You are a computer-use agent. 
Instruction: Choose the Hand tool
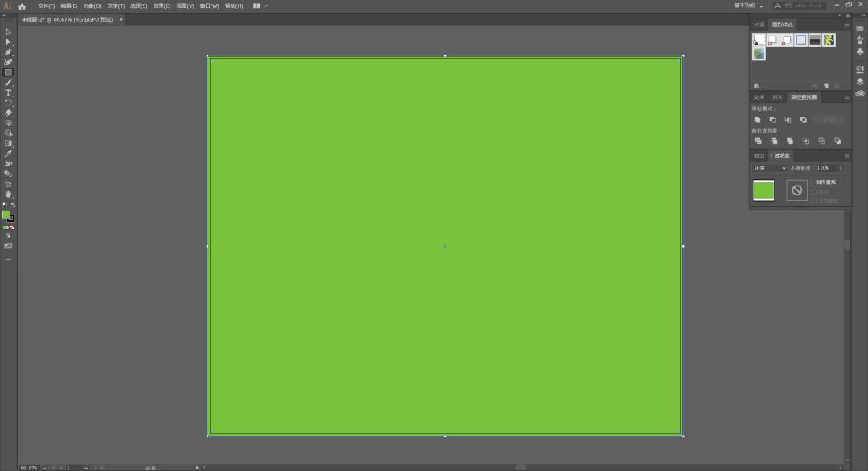point(8,194)
